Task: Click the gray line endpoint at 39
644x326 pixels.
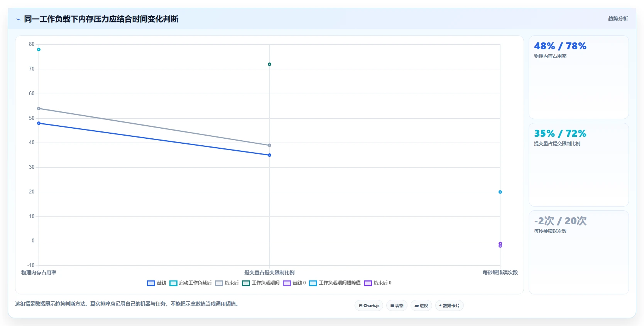Action: click(269, 145)
